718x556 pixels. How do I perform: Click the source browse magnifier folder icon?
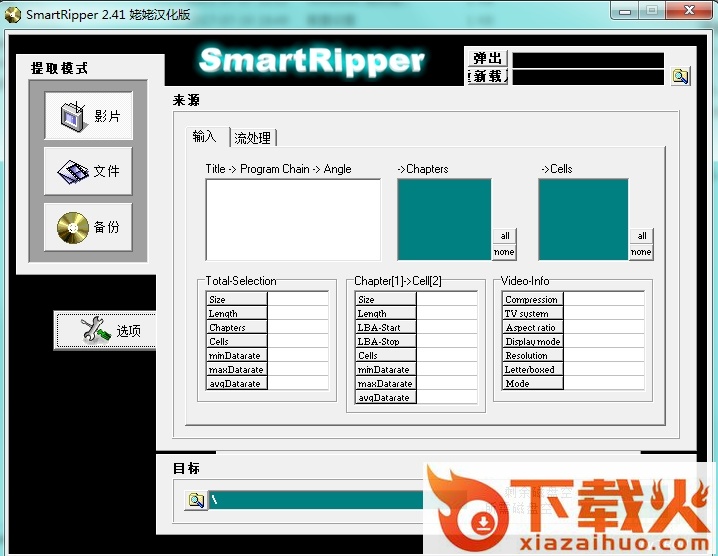[x=680, y=76]
